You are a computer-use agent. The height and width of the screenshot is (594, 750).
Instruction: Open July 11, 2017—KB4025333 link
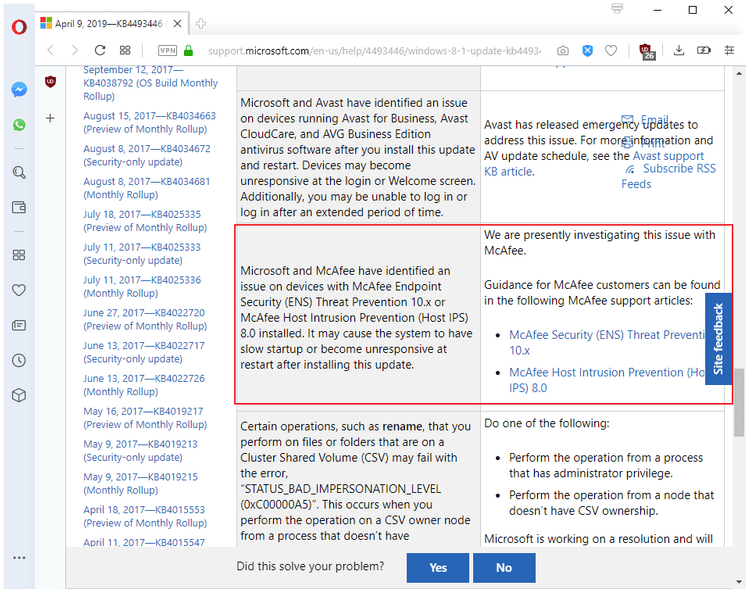(142, 254)
